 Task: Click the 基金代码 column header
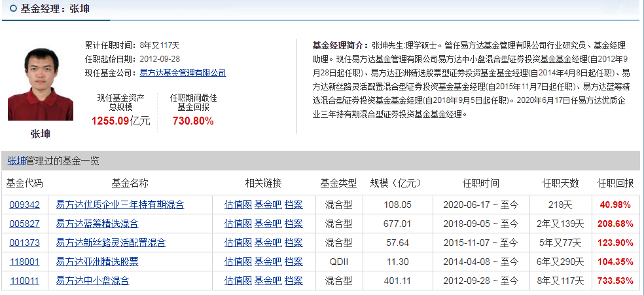coord(25,183)
